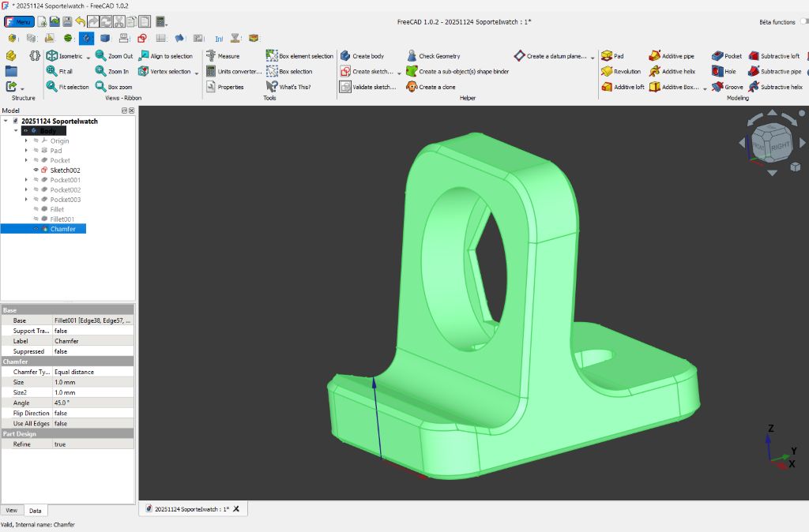Click the Additive helix tool

(672, 71)
